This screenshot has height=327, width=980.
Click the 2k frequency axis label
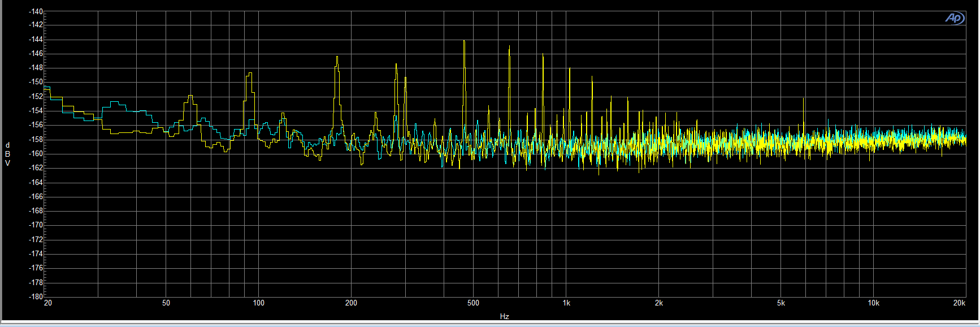pos(659,303)
